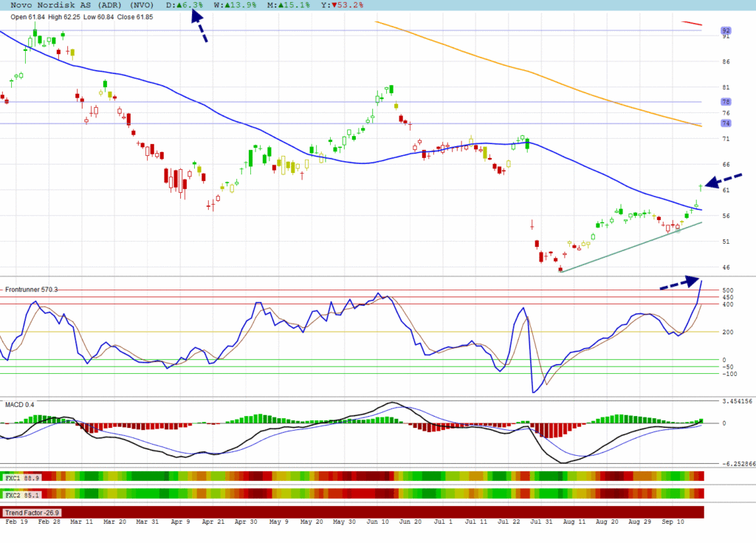Screen dimensions: 756x543
Task: Click the FXC2 85.1 label
Action: click(22, 494)
